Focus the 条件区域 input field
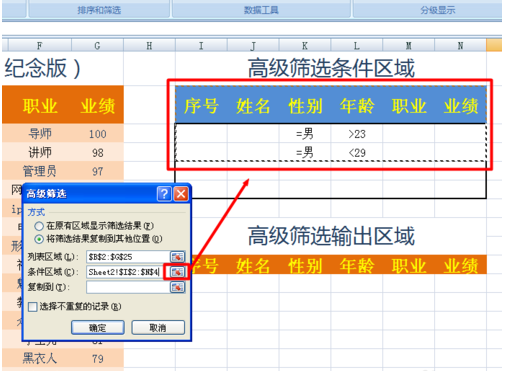The image size is (505, 371). coord(125,272)
